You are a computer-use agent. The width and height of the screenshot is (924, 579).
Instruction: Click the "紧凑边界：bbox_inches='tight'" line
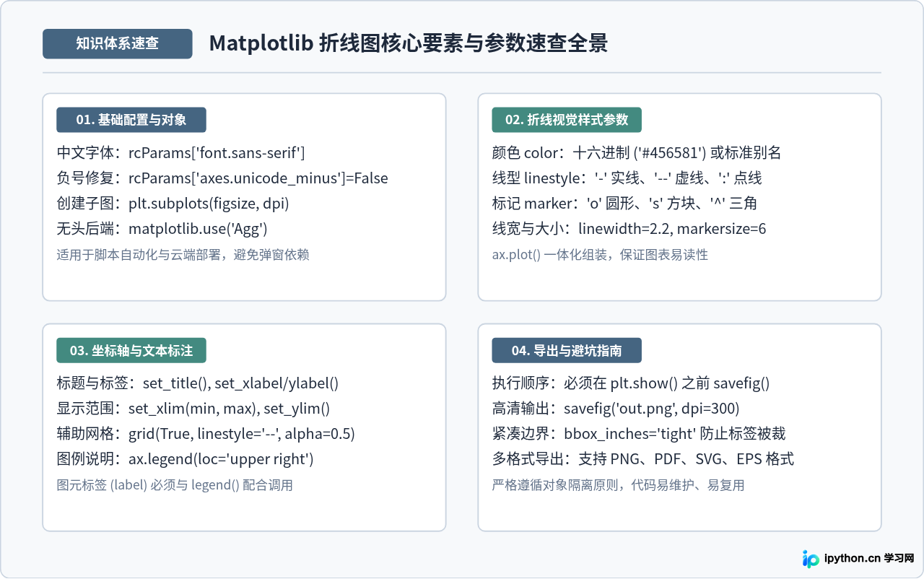[x=640, y=434]
